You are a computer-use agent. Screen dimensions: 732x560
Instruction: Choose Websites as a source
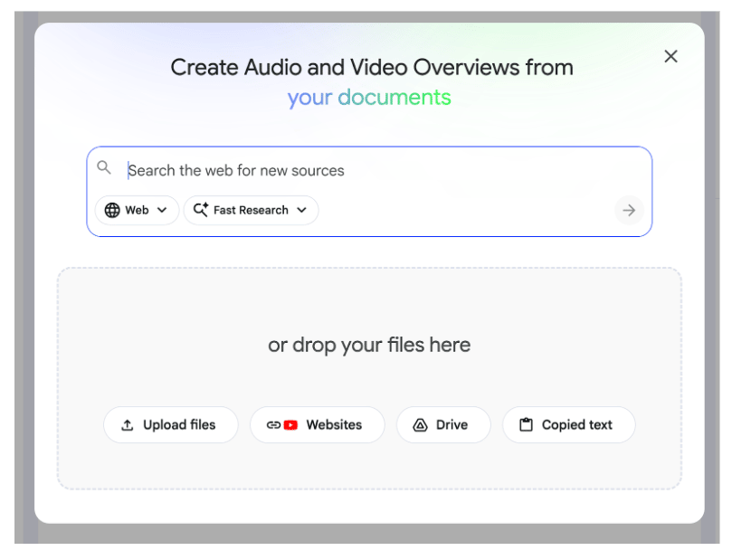pyautogui.click(x=318, y=425)
